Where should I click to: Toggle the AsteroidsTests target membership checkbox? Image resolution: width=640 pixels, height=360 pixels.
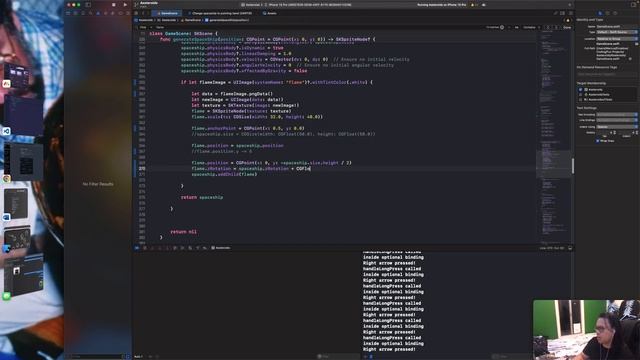(580, 94)
